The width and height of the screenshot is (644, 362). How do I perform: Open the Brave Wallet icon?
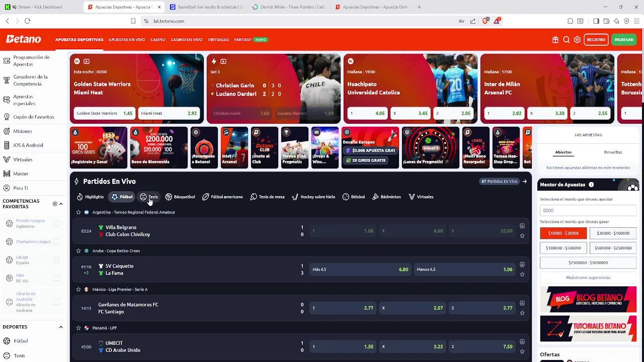point(606,21)
